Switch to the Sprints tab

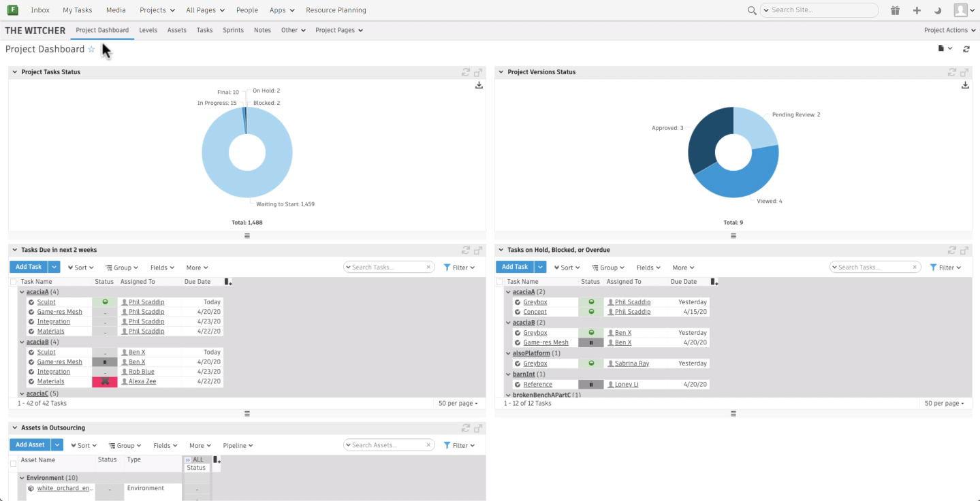233,30
